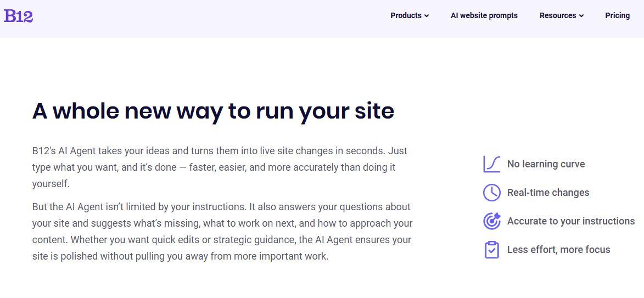Screen dimensions: 644x298
Task: Expand the Products chevron arrow
Action: [x=427, y=16]
